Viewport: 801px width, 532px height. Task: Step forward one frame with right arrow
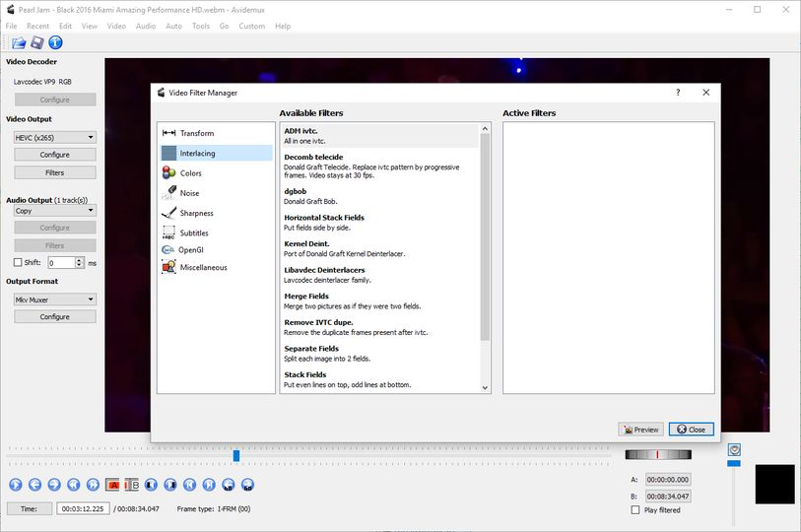click(54, 485)
